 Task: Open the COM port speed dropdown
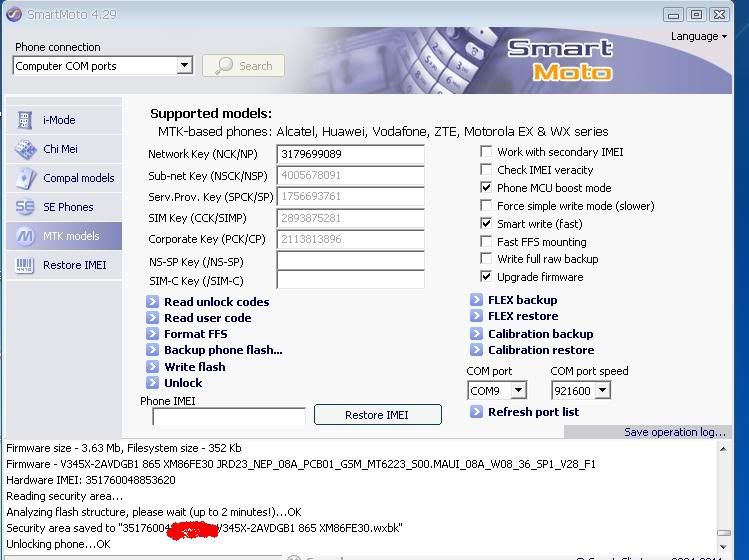coord(603,390)
